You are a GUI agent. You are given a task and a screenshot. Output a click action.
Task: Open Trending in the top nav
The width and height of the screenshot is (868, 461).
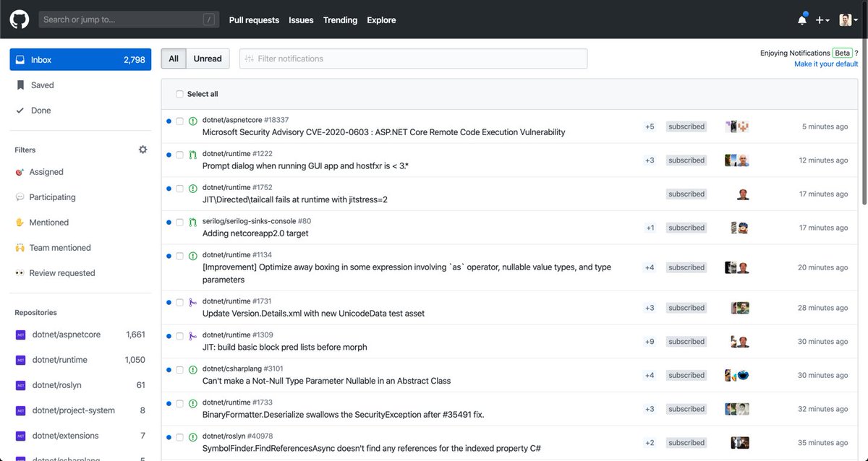[340, 20]
